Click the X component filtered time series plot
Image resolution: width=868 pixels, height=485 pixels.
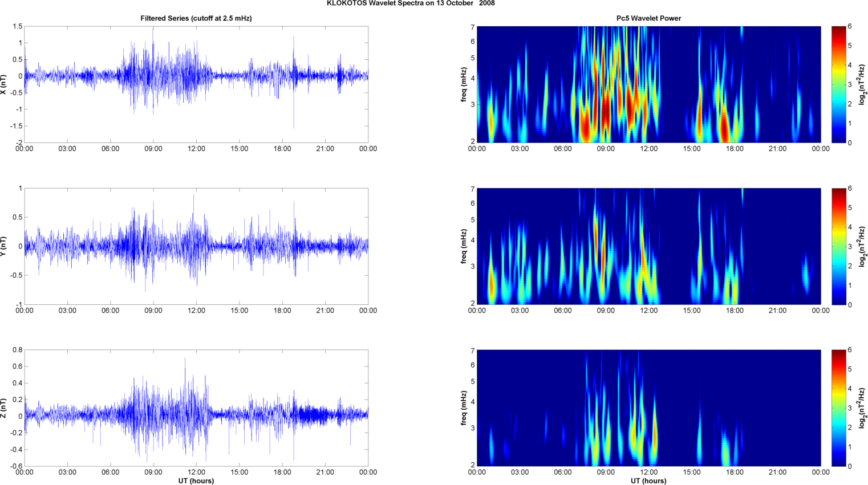196,84
